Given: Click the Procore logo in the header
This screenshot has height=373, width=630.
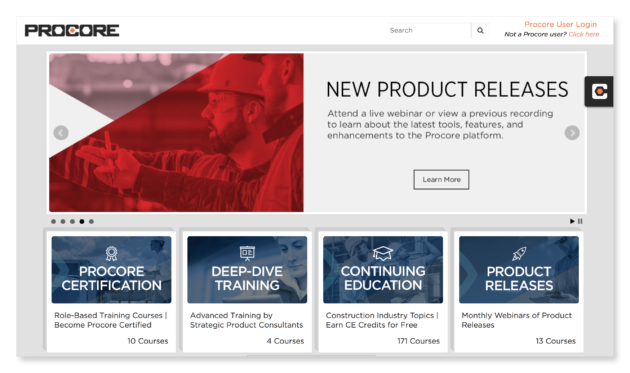Looking at the screenshot, I should click(72, 31).
